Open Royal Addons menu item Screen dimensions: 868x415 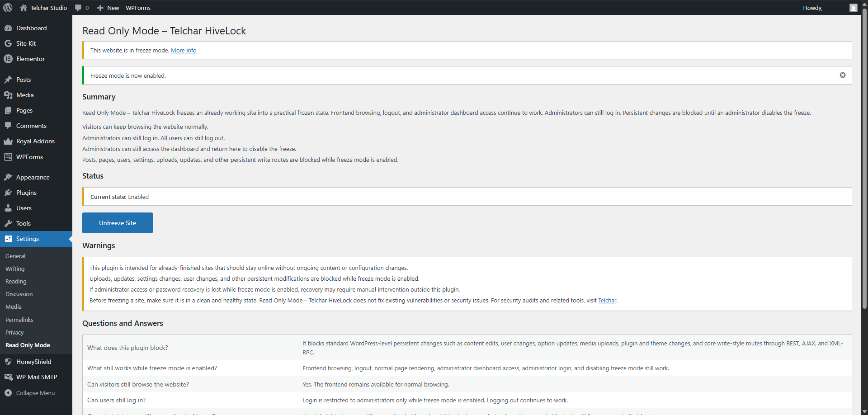(36, 141)
